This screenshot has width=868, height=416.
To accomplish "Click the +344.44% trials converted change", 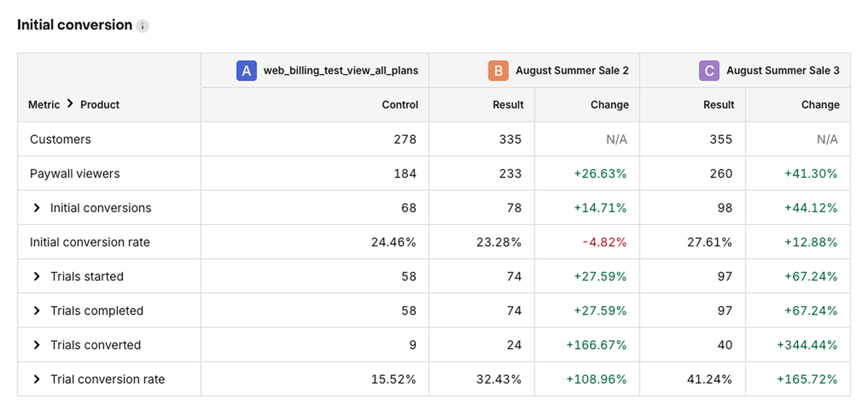I will pyautogui.click(x=807, y=345).
